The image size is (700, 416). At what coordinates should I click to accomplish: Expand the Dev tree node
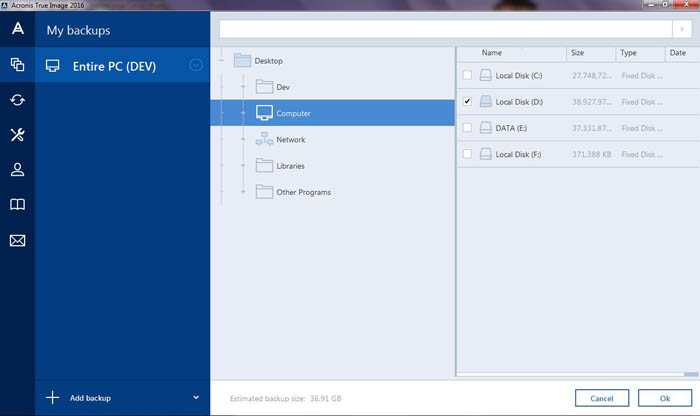[x=243, y=87]
